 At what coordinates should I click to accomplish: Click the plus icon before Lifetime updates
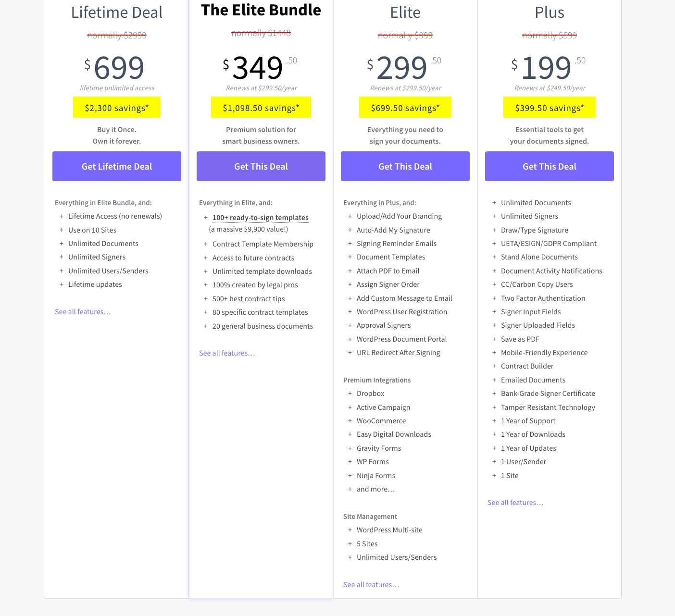(x=62, y=284)
